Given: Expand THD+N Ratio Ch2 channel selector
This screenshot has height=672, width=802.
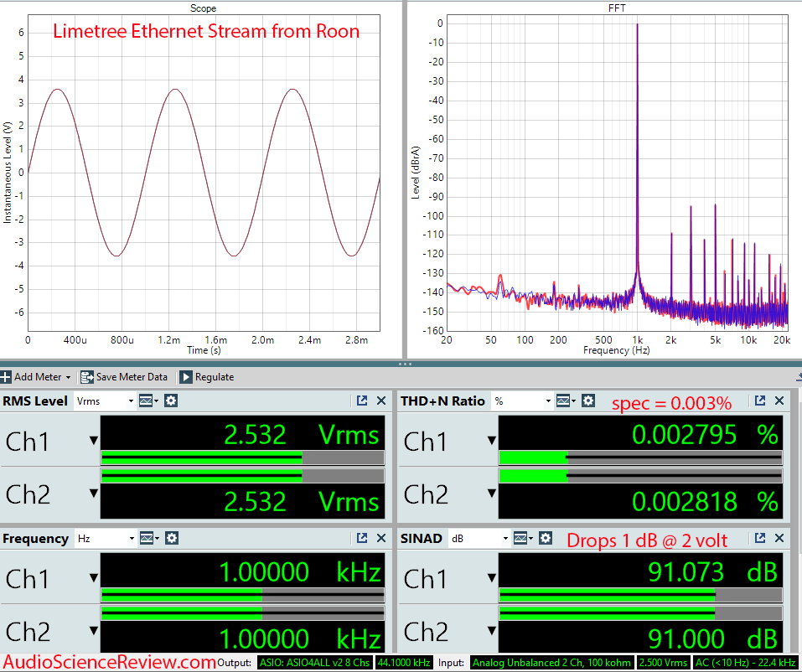Looking at the screenshot, I should [492, 493].
